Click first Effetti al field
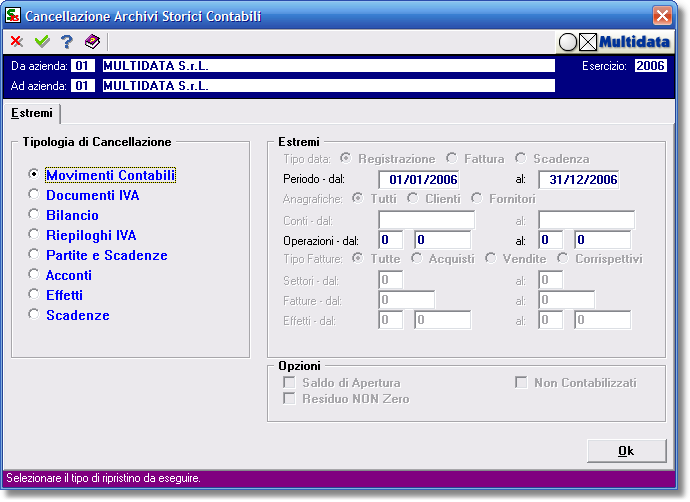690x502 pixels. pyautogui.click(x=551, y=320)
